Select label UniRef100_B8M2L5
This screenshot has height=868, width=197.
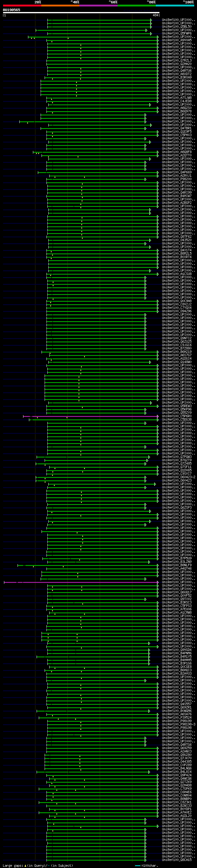point(177,253)
